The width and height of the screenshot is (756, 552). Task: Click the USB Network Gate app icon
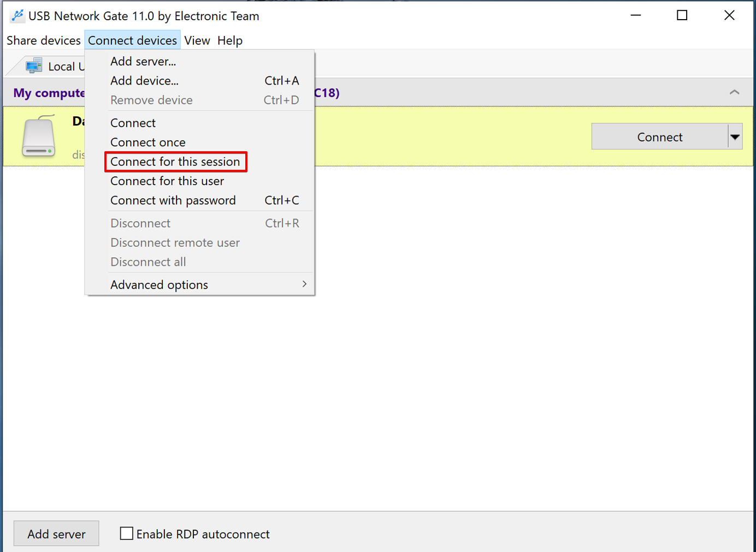17,16
